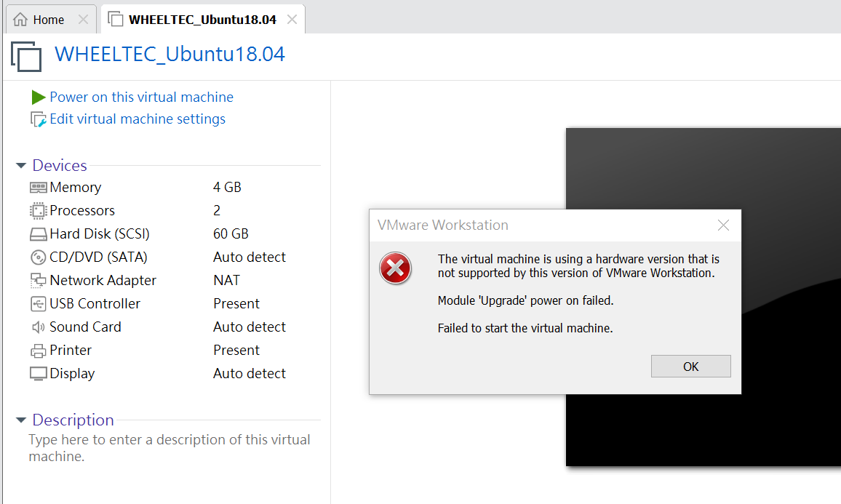841x504 pixels.
Task: Close the VMware Workstation error dialog
Action: coord(724,225)
